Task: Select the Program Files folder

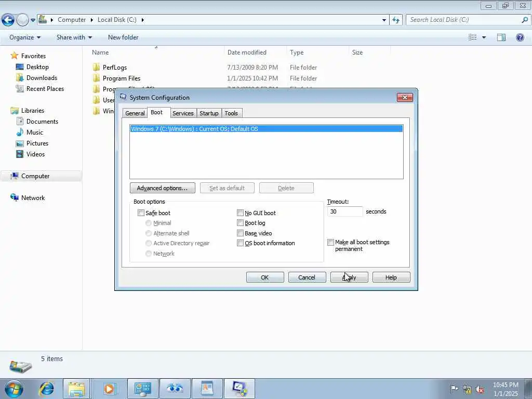Action: pos(122,78)
